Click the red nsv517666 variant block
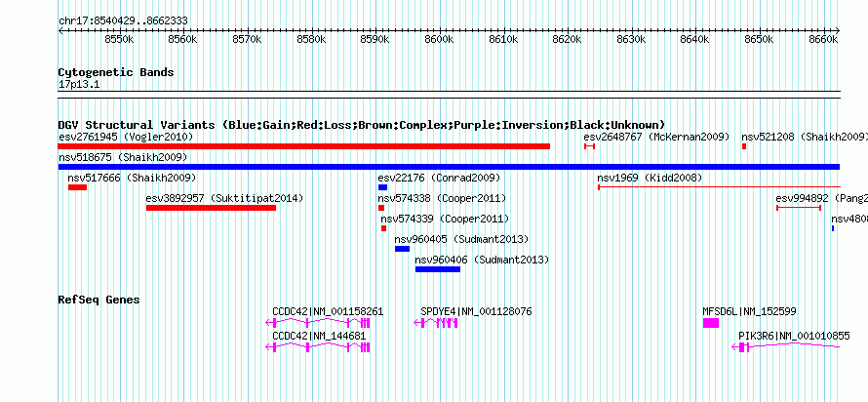Screen dimensions: 868x402 pos(77,187)
